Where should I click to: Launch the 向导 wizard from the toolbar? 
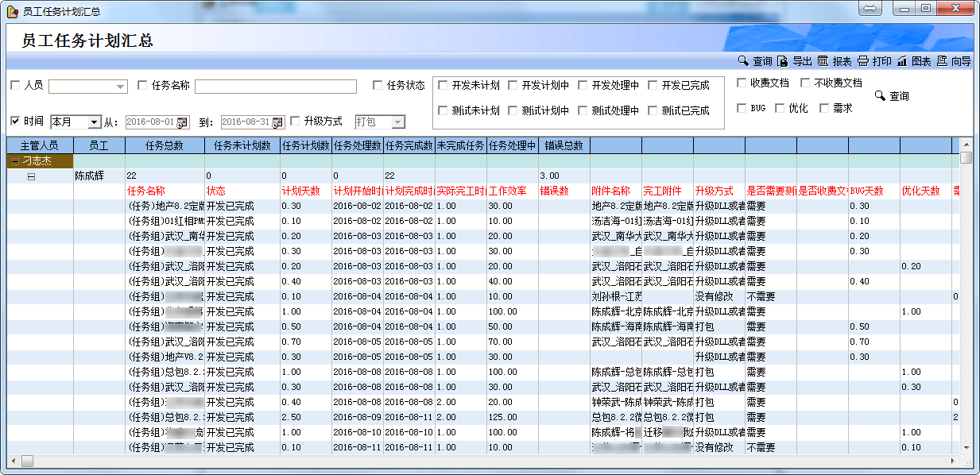click(942, 61)
